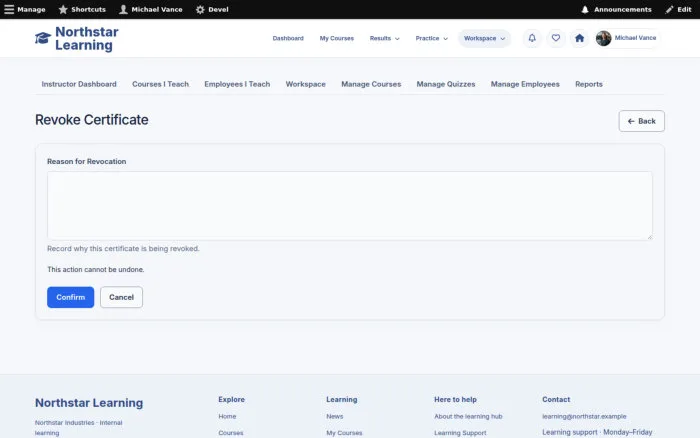700x438 pixels.
Task: Switch to the Reports tab
Action: (588, 84)
